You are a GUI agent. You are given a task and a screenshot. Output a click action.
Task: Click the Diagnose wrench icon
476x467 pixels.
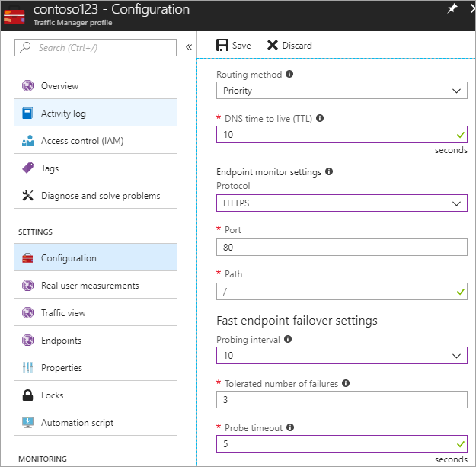click(27, 196)
